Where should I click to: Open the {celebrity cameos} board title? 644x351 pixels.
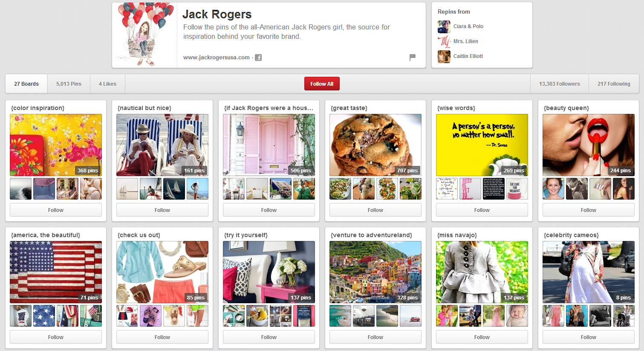572,235
